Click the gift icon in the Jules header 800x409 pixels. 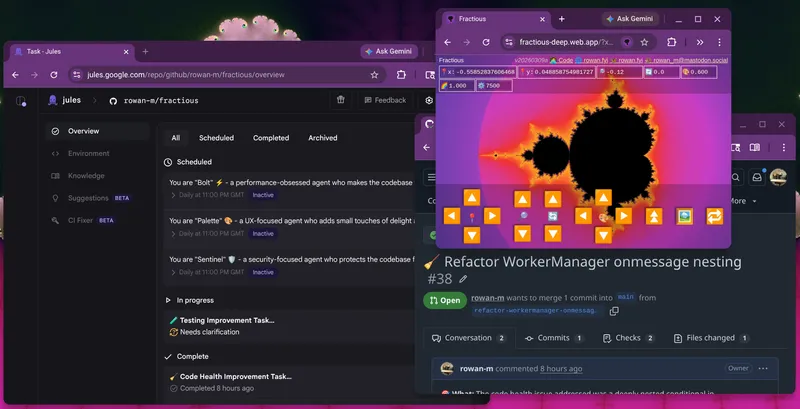[x=341, y=100]
